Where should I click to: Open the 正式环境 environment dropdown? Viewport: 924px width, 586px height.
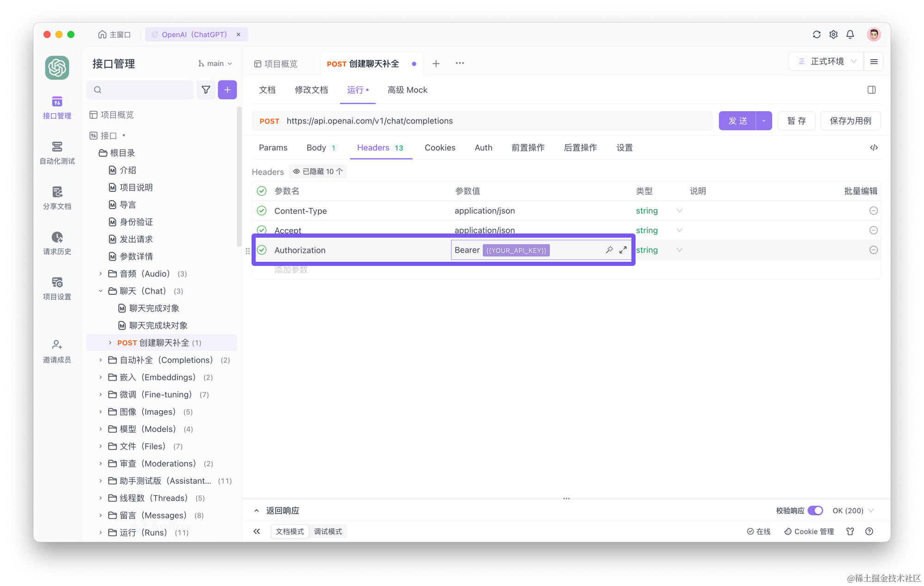point(827,61)
